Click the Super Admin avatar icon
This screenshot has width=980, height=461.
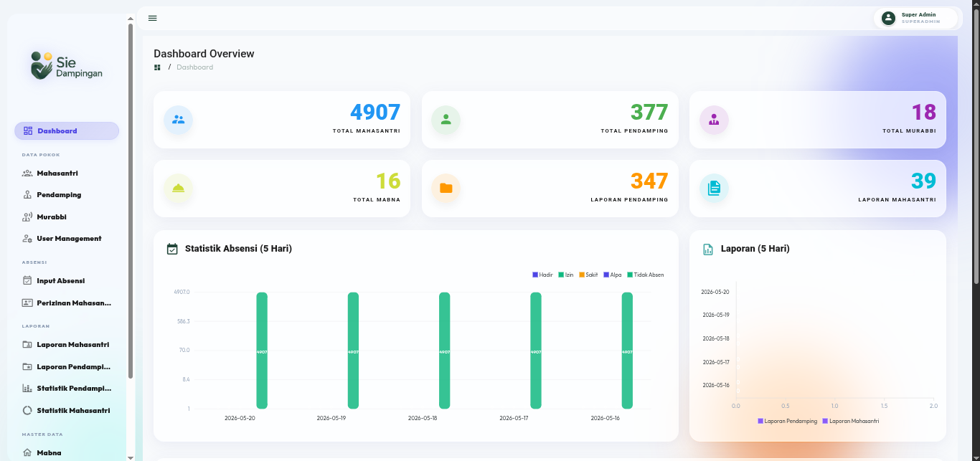tap(888, 18)
